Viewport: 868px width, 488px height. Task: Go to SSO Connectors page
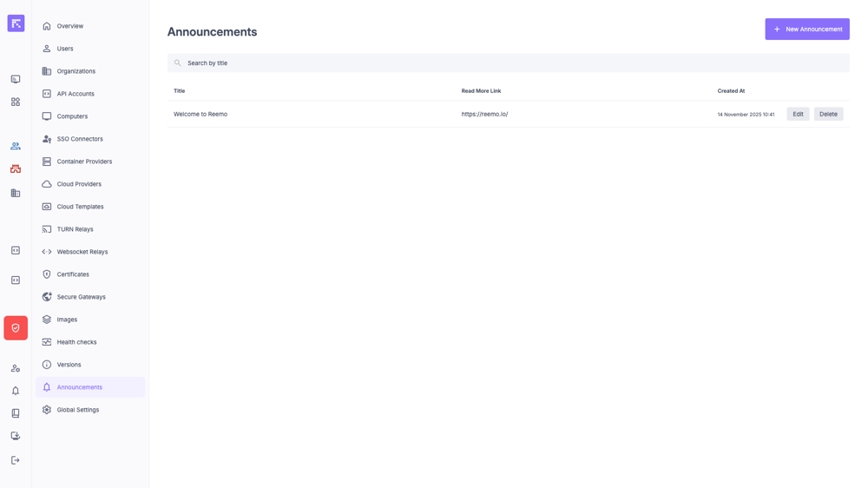click(80, 139)
